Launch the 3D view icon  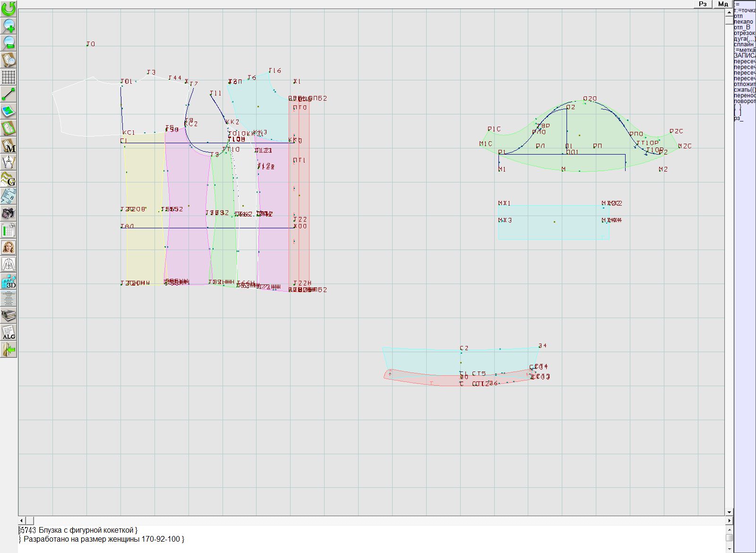point(9,281)
